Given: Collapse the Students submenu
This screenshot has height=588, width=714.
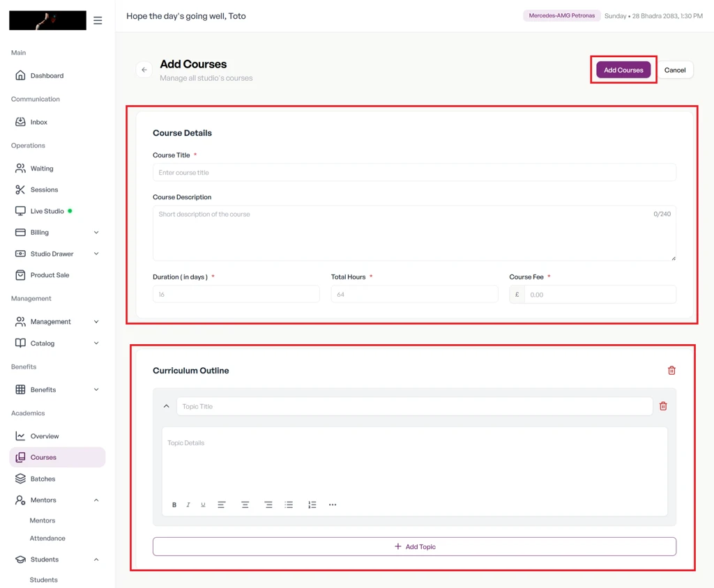Looking at the screenshot, I should (x=96, y=559).
